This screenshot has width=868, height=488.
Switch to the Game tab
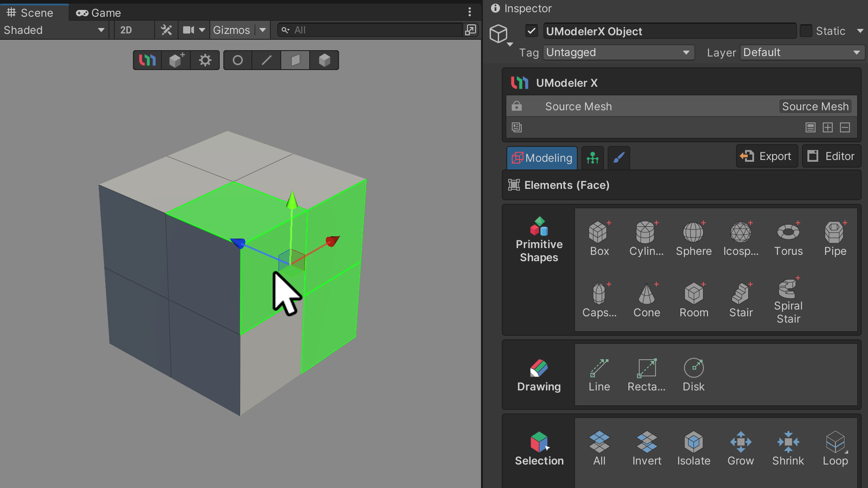tap(99, 13)
